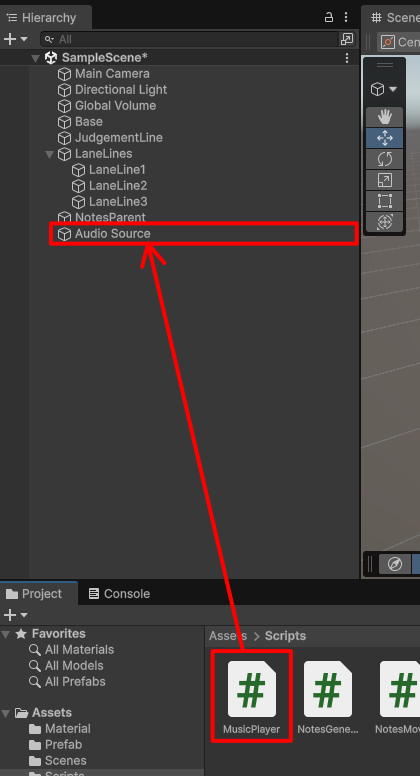
Task: Select the Rotate tool
Action: [385, 159]
